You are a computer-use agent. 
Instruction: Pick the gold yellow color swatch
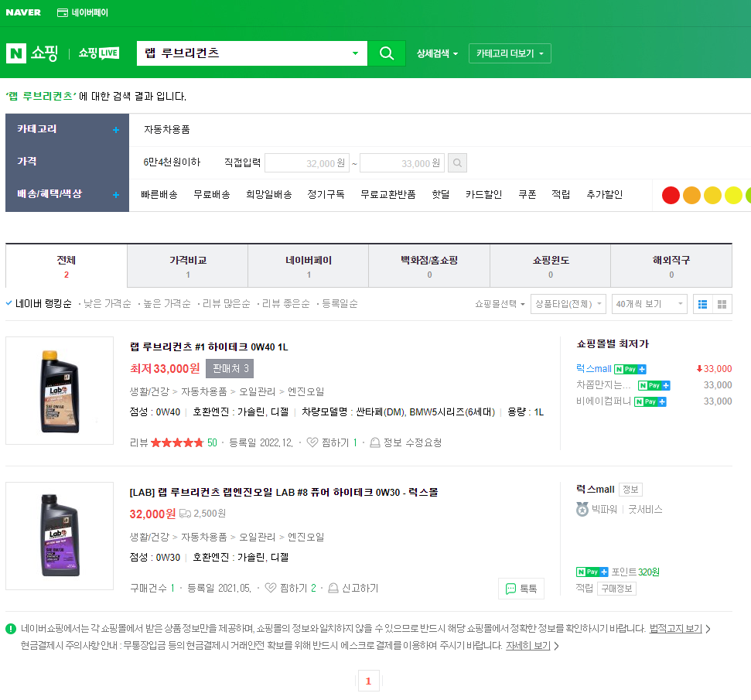[x=712, y=195]
